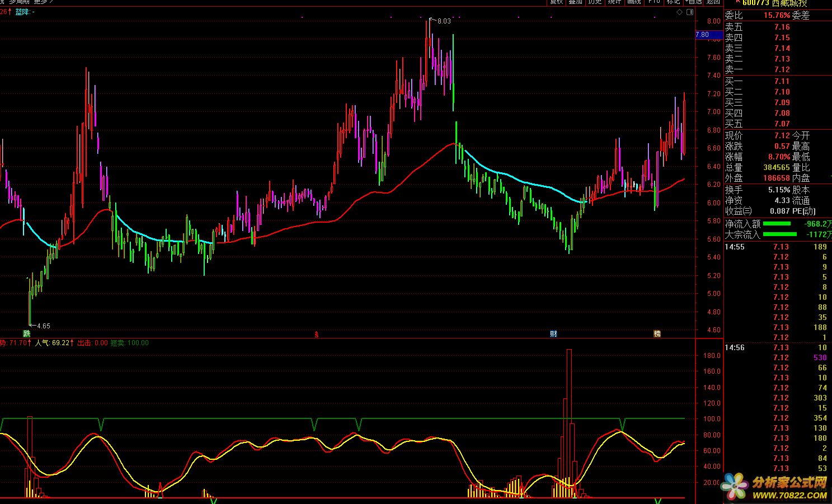The height and width of the screenshot is (504, 832).
Task: Select the 画线 drawing tool
Action: (633, 2)
